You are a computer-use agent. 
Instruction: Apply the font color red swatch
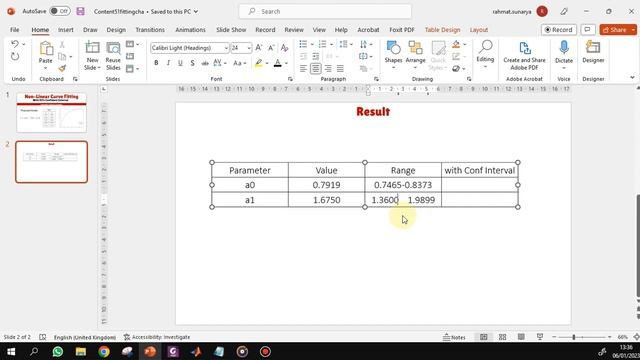click(x=278, y=63)
